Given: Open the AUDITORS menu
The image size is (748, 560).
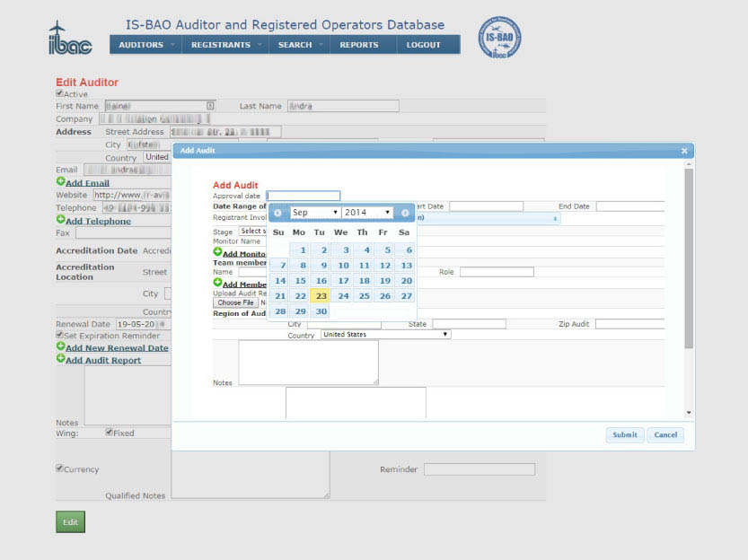Looking at the screenshot, I should click(145, 45).
